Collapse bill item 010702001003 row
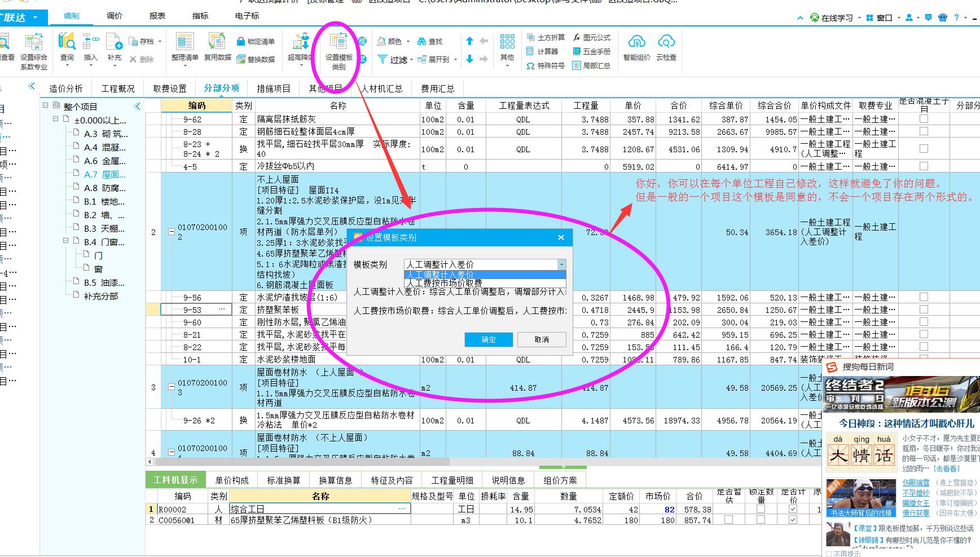 tap(172, 387)
